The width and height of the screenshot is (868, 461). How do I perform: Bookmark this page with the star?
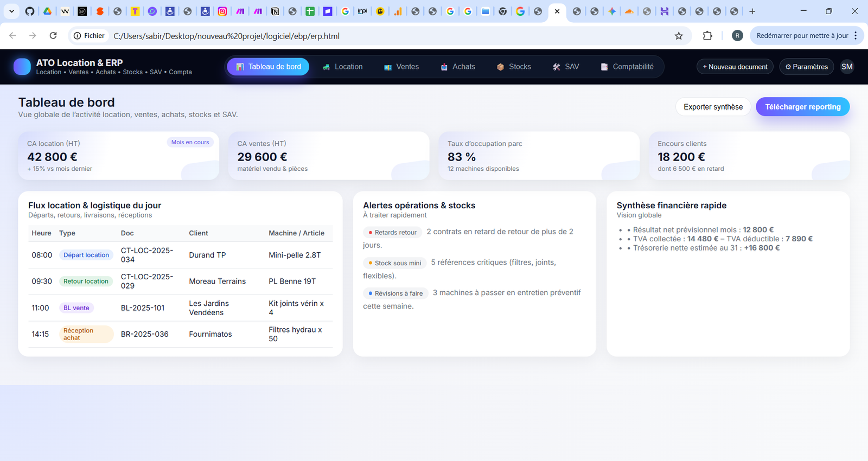[679, 36]
